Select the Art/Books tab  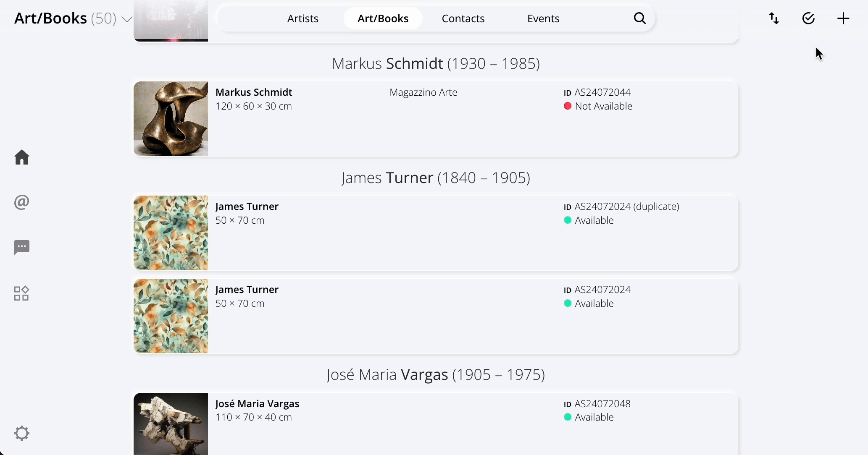click(x=383, y=18)
